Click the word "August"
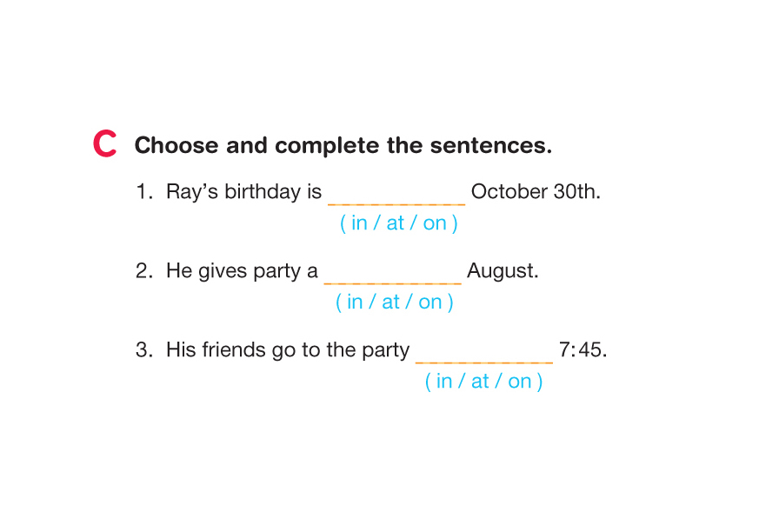 click(x=503, y=271)
